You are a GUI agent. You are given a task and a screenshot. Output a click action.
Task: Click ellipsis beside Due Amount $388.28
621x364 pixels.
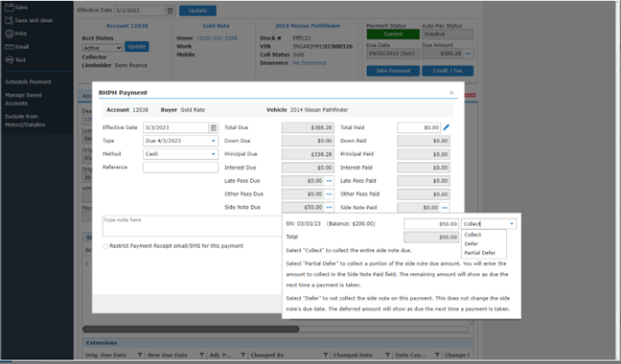point(469,54)
